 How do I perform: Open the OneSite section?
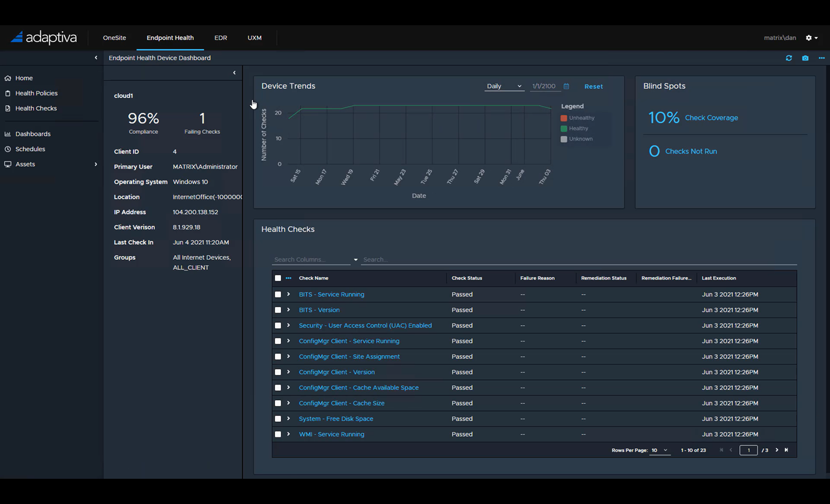point(114,37)
